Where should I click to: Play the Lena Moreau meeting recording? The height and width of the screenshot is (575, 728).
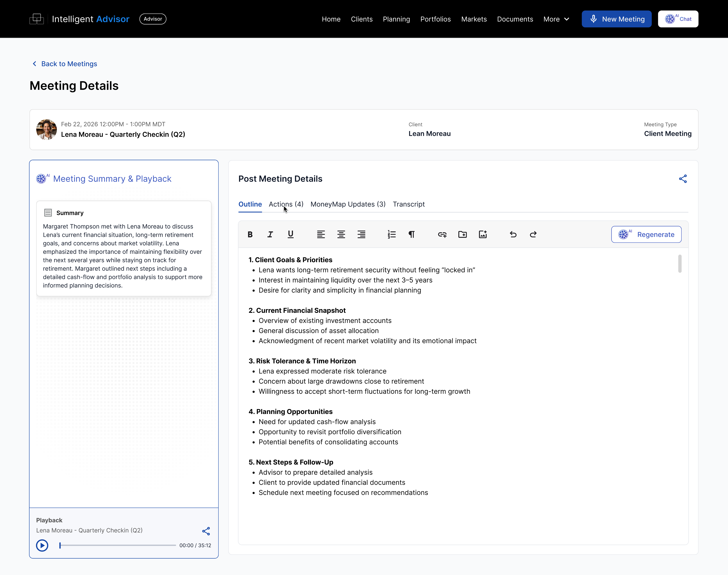[x=42, y=545]
